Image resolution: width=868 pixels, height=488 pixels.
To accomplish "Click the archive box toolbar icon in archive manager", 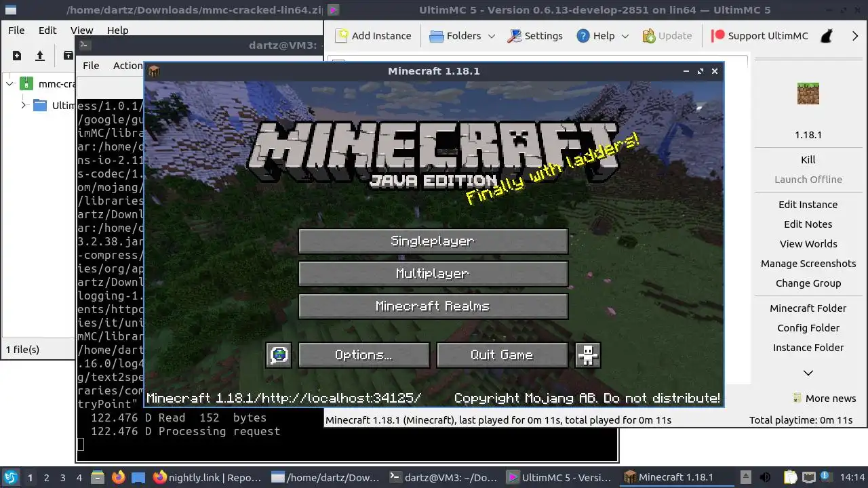I will (68, 56).
